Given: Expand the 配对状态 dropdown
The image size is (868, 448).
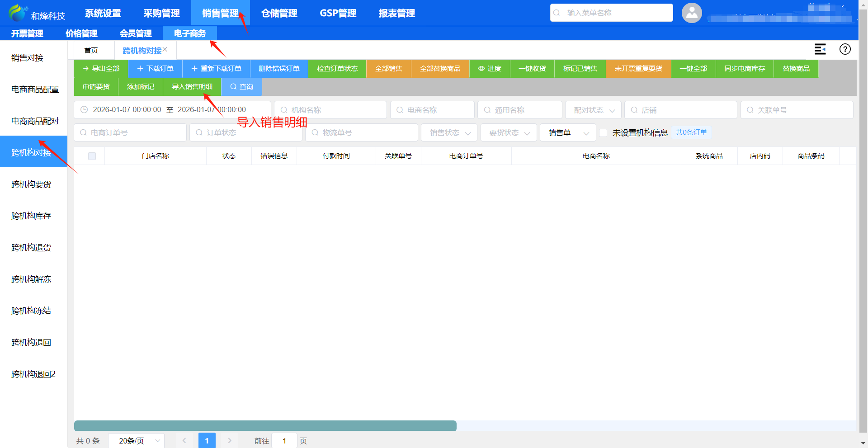Looking at the screenshot, I should point(593,110).
